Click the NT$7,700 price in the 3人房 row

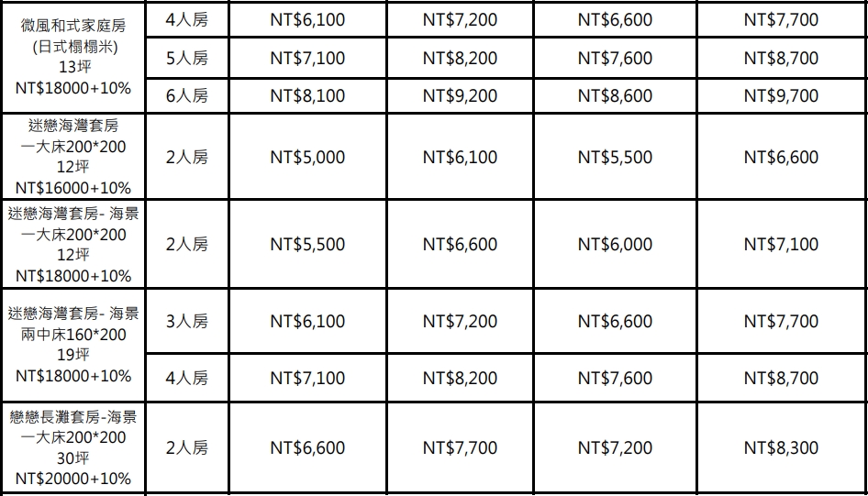pos(781,321)
